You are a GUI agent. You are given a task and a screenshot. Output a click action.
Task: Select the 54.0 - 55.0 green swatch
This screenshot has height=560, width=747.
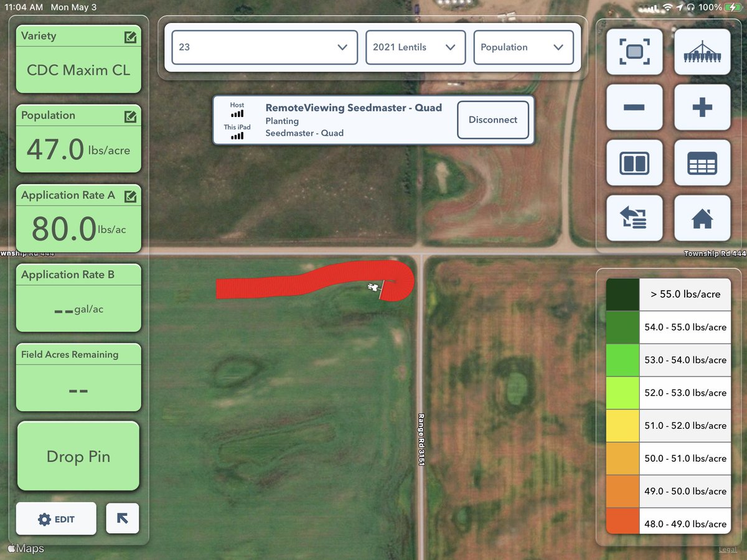pyautogui.click(x=622, y=327)
